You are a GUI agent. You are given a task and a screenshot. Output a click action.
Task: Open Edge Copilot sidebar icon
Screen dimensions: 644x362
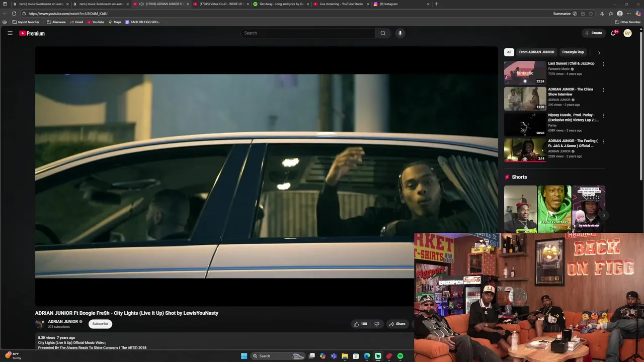(638, 14)
